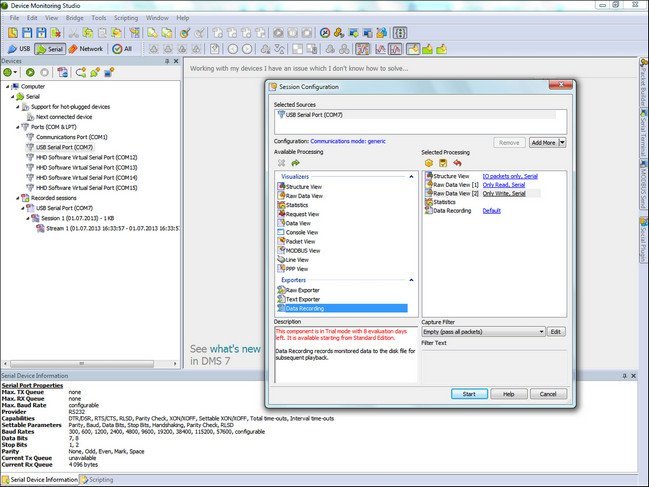The image size is (649, 487).
Task: Open 'Only Read, Serial' link
Action: click(504, 185)
